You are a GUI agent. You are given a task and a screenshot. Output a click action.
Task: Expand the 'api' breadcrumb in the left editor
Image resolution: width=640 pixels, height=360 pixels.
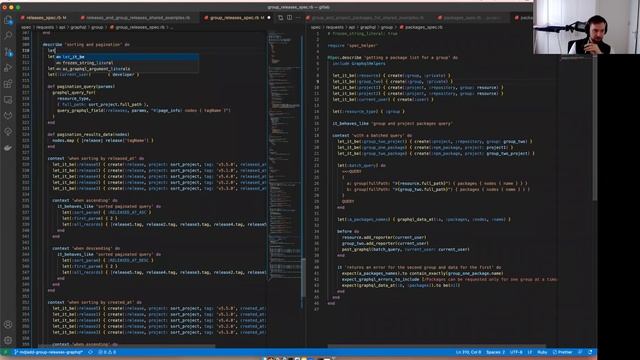click(62, 27)
